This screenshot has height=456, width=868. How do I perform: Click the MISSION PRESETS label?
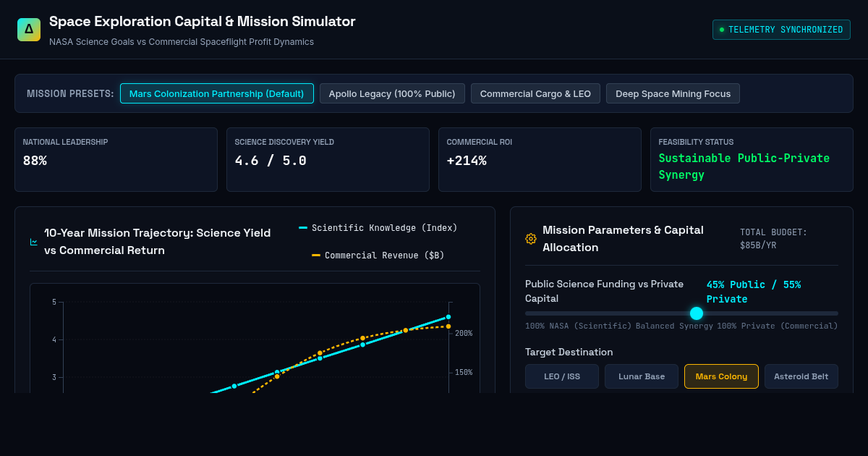point(70,93)
